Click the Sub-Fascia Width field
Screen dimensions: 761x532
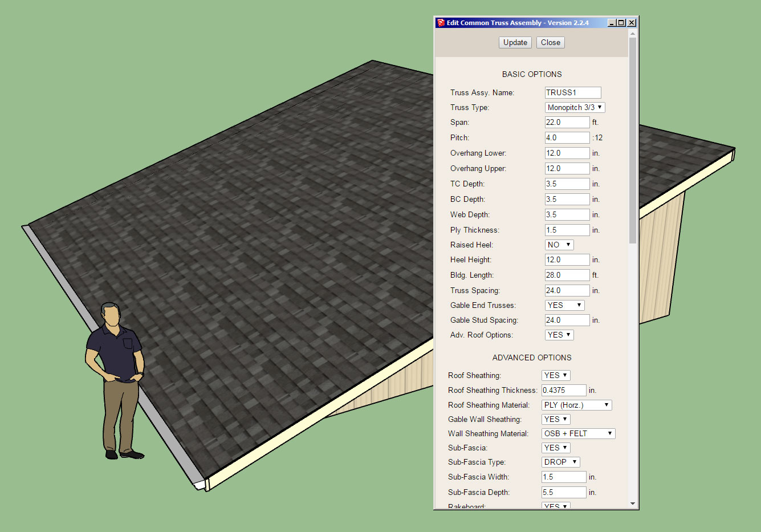564,477
